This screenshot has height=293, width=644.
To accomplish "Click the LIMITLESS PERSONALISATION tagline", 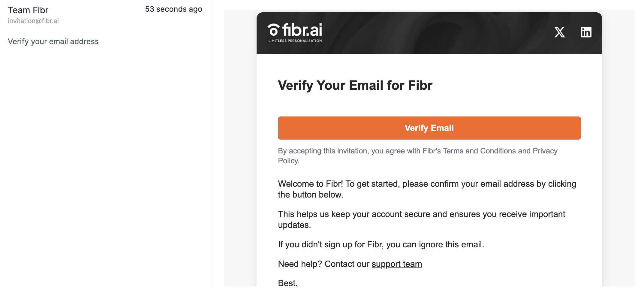I will [x=295, y=41].
